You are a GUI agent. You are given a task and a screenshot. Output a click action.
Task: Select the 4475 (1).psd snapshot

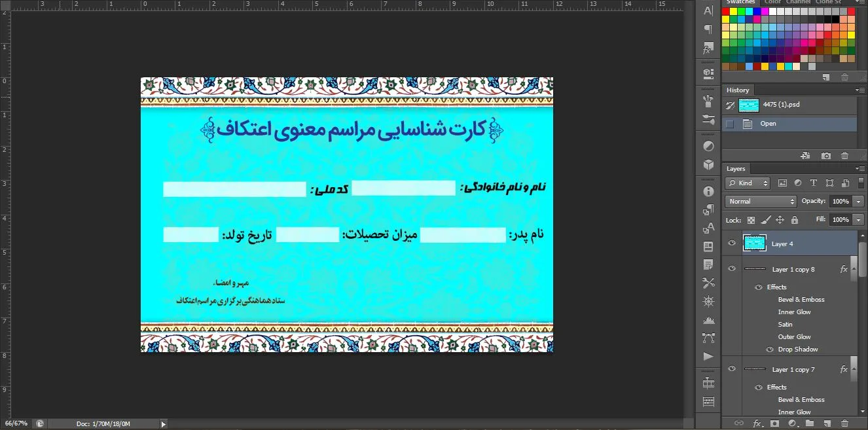789,105
